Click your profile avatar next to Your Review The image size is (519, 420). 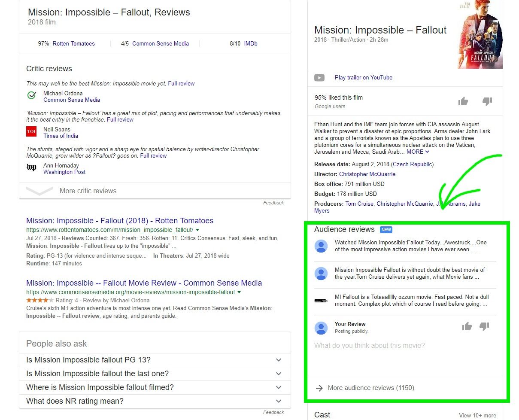pos(321,328)
